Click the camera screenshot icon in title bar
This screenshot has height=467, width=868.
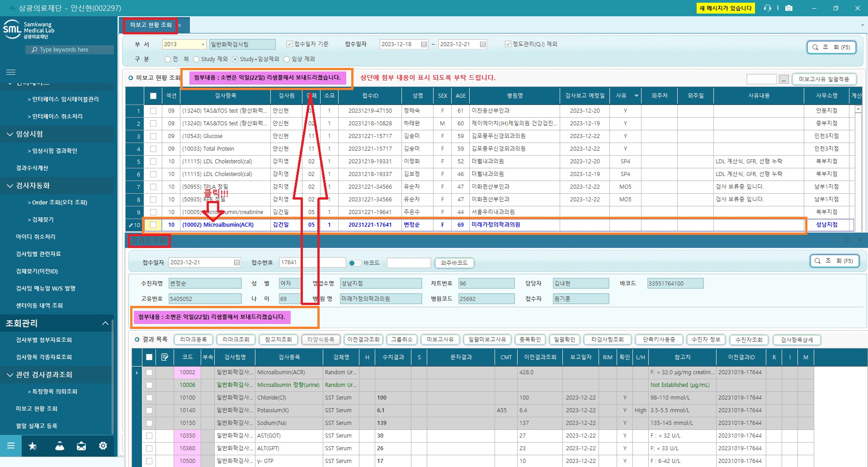[x=789, y=8]
